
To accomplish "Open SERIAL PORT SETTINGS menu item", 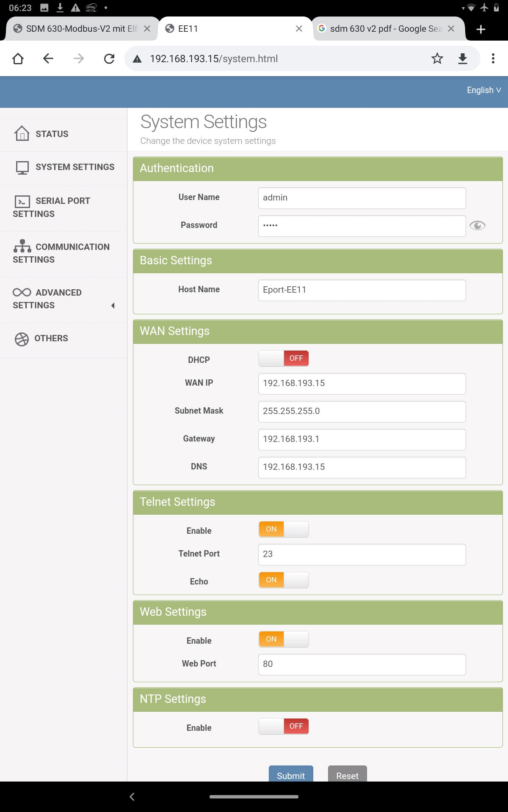I will pyautogui.click(x=63, y=208).
